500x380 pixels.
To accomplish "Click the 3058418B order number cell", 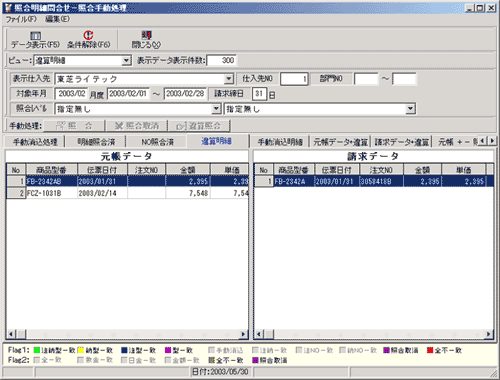I will [381, 181].
